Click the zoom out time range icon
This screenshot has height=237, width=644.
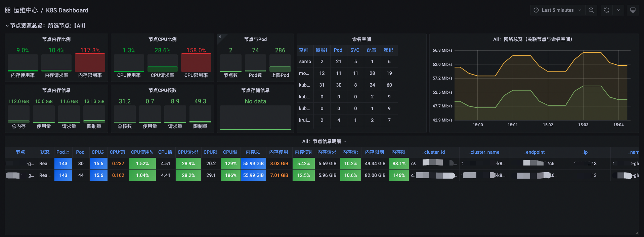click(x=591, y=10)
